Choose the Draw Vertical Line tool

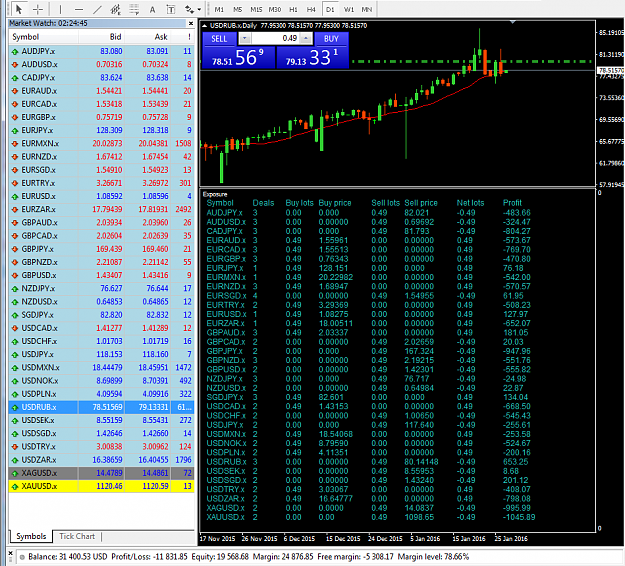[61, 9]
